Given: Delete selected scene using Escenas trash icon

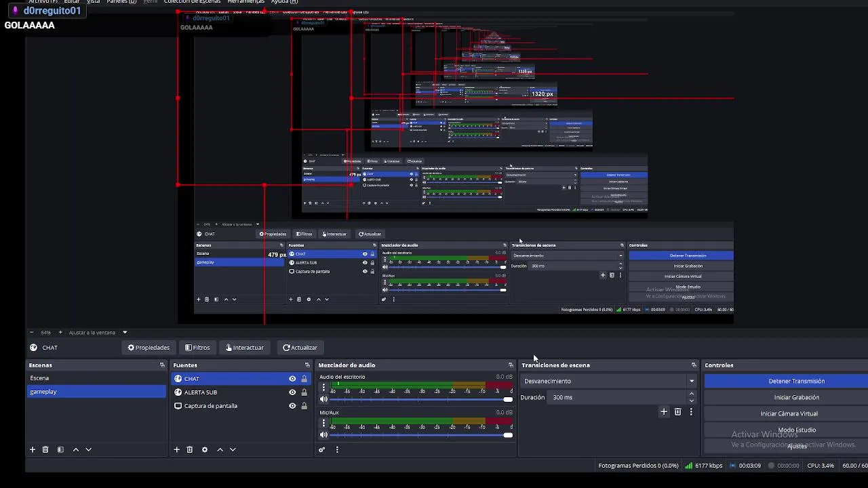Looking at the screenshot, I should (x=45, y=449).
